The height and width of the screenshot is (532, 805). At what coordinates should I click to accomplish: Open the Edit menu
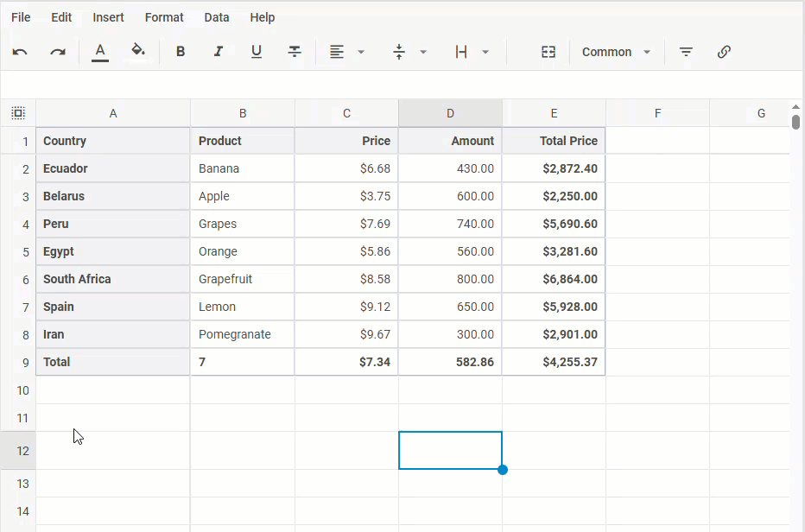pos(61,17)
